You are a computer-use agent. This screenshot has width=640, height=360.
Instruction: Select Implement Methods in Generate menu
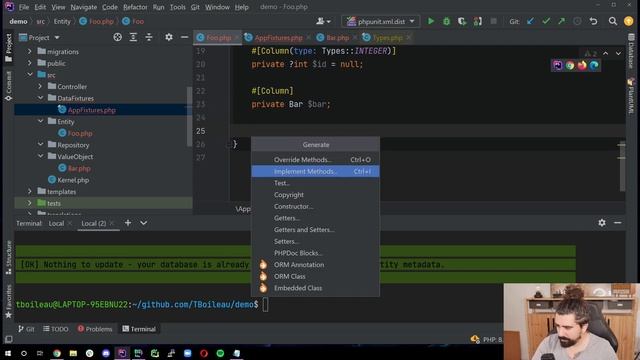(316, 171)
